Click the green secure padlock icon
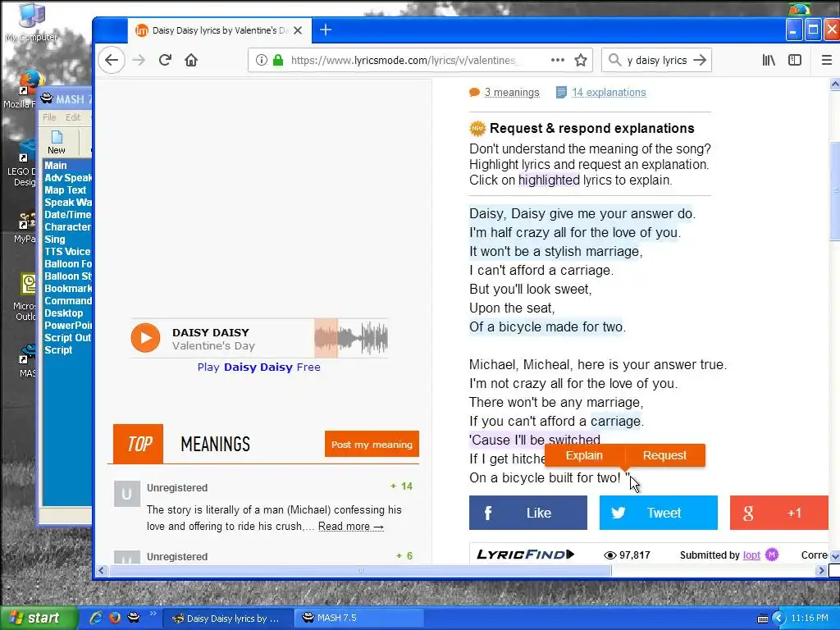Image resolution: width=840 pixels, height=630 pixels. pos(277,60)
